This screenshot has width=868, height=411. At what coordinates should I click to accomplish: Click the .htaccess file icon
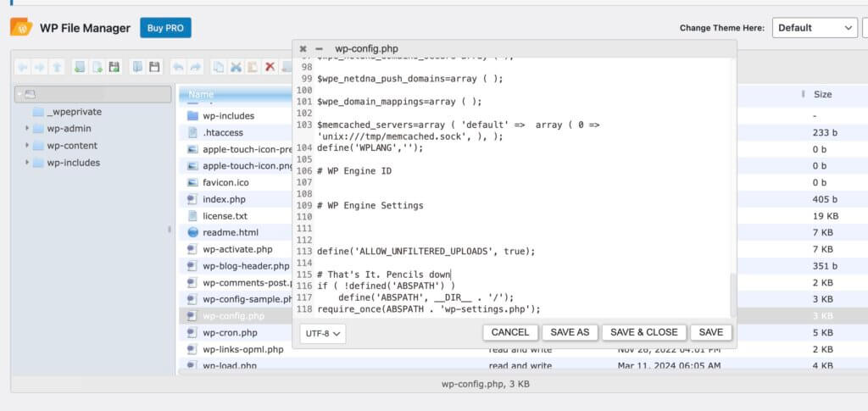(192, 133)
